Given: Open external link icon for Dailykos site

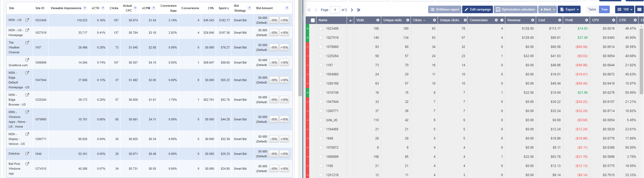Looking at the screenshot, I should [27, 153].
